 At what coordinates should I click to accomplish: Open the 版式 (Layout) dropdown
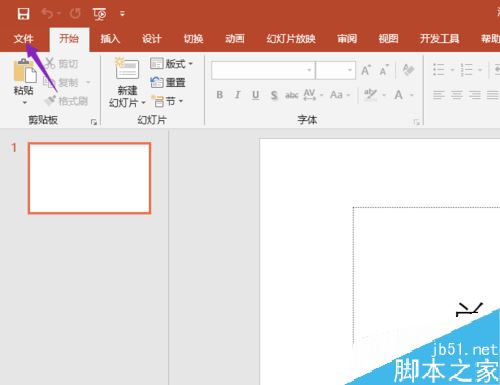tap(171, 63)
